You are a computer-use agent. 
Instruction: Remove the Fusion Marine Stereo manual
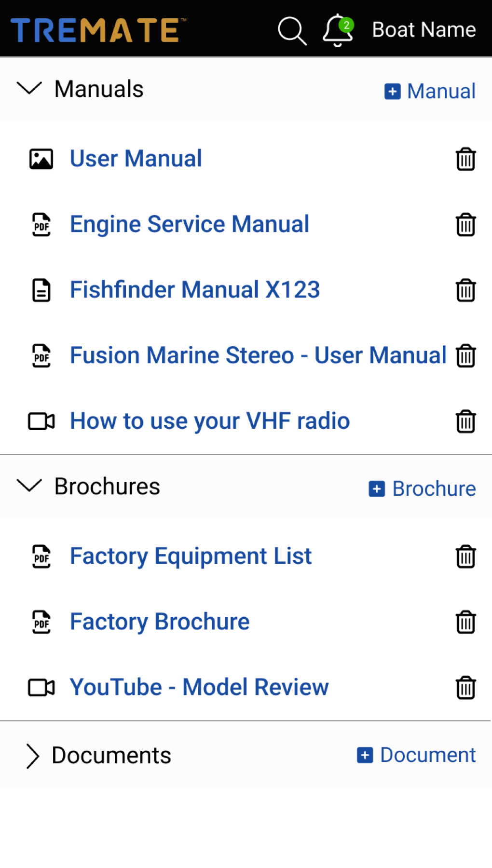coord(465,356)
